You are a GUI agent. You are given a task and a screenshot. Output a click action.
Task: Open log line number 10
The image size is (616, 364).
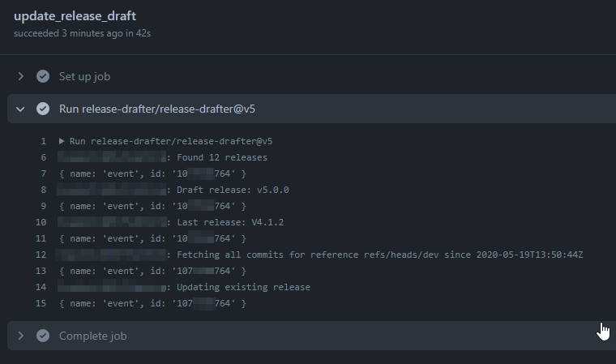point(41,222)
